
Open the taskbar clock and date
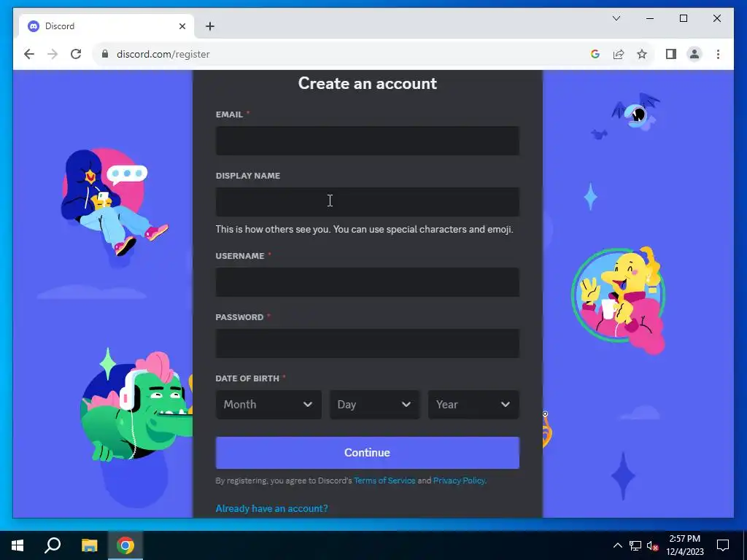pos(684,545)
